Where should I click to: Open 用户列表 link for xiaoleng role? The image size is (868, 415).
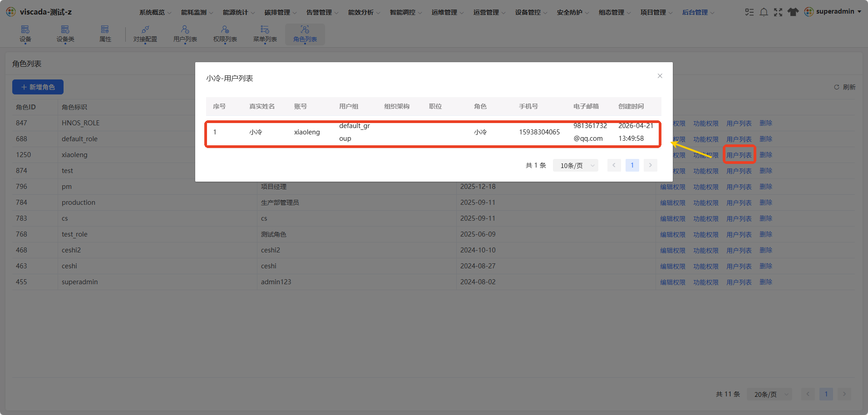tap(739, 155)
